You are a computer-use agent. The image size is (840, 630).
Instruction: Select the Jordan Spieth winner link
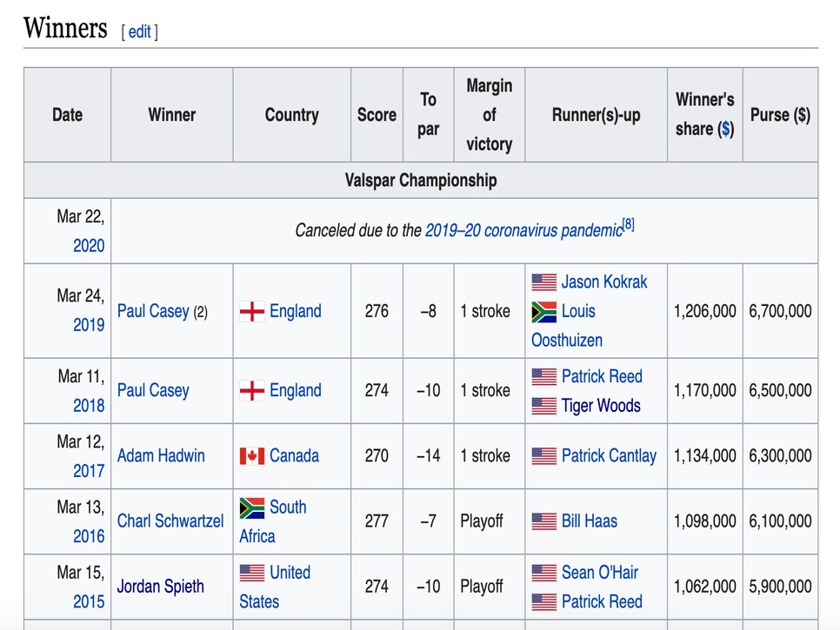160,587
